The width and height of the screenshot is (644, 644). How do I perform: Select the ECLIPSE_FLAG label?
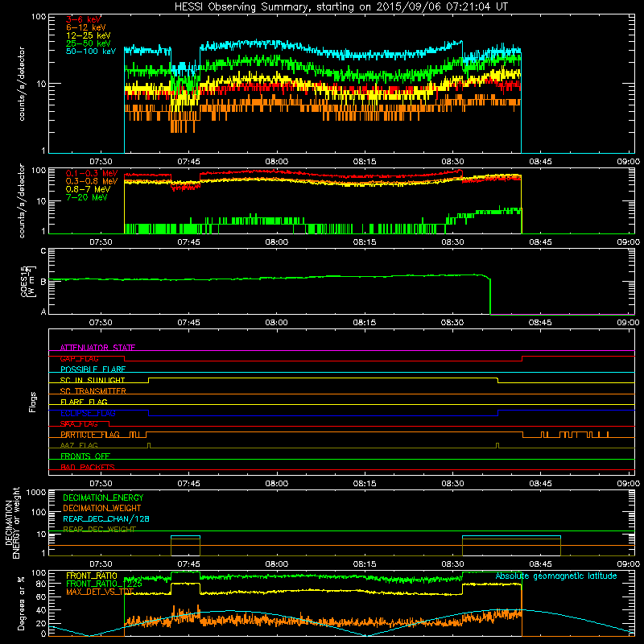(x=88, y=413)
